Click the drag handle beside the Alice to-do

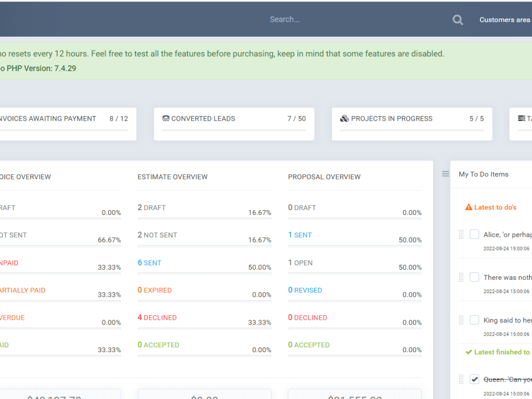(461, 234)
